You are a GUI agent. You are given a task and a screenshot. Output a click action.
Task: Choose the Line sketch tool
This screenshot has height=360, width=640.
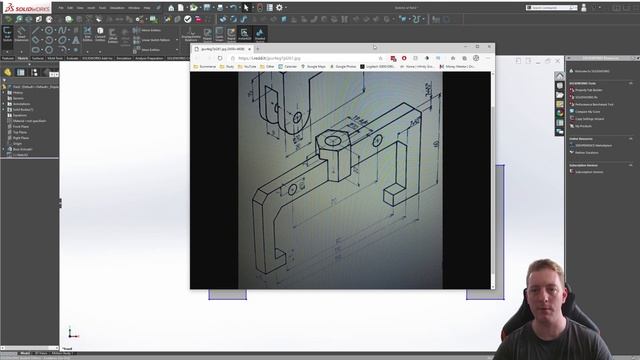(36, 31)
